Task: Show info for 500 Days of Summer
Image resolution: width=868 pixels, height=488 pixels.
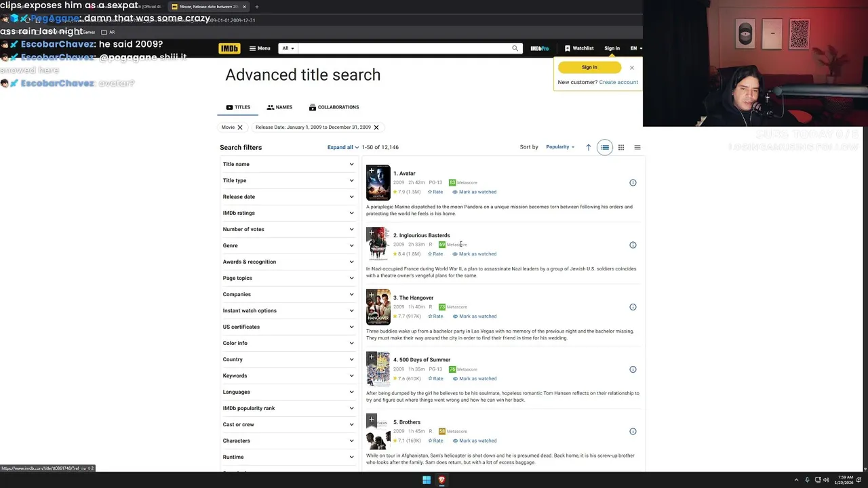Action: [x=633, y=369]
